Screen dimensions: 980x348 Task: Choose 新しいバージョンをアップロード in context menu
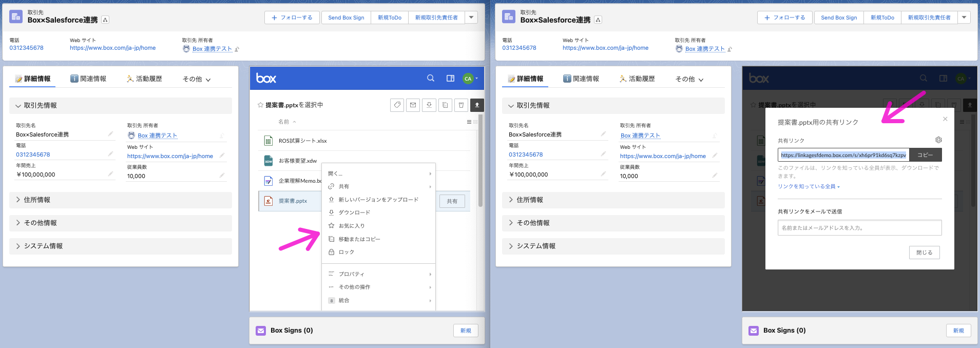pyautogui.click(x=379, y=200)
